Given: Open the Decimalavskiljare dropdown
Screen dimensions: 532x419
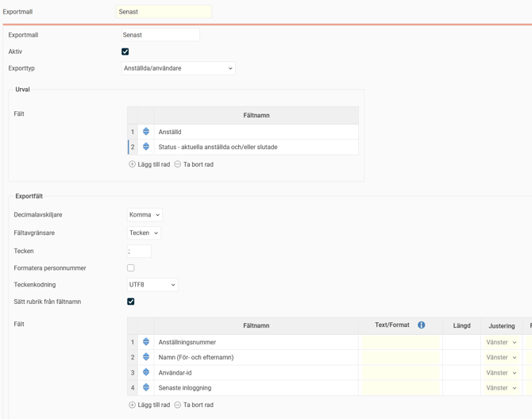Looking at the screenshot, I should [x=145, y=214].
